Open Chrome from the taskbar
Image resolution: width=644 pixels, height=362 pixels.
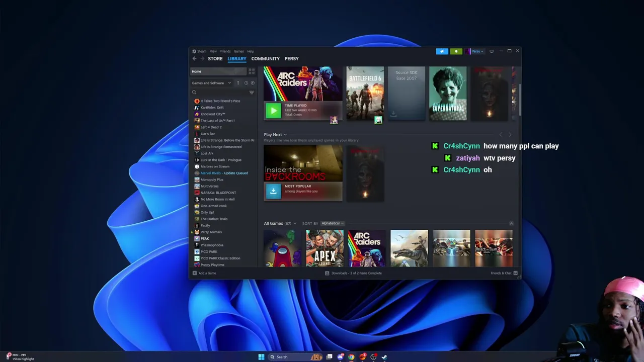pyautogui.click(x=351, y=357)
